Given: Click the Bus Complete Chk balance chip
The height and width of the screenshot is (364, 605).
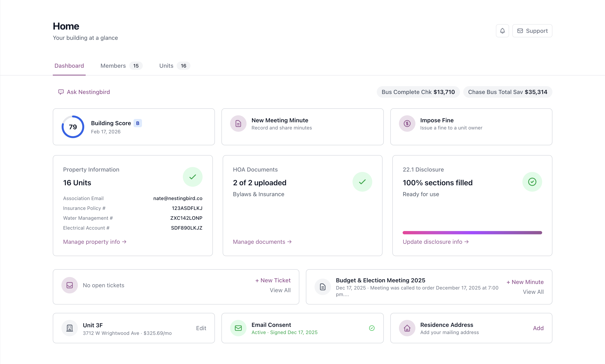Looking at the screenshot, I should click(x=418, y=92).
